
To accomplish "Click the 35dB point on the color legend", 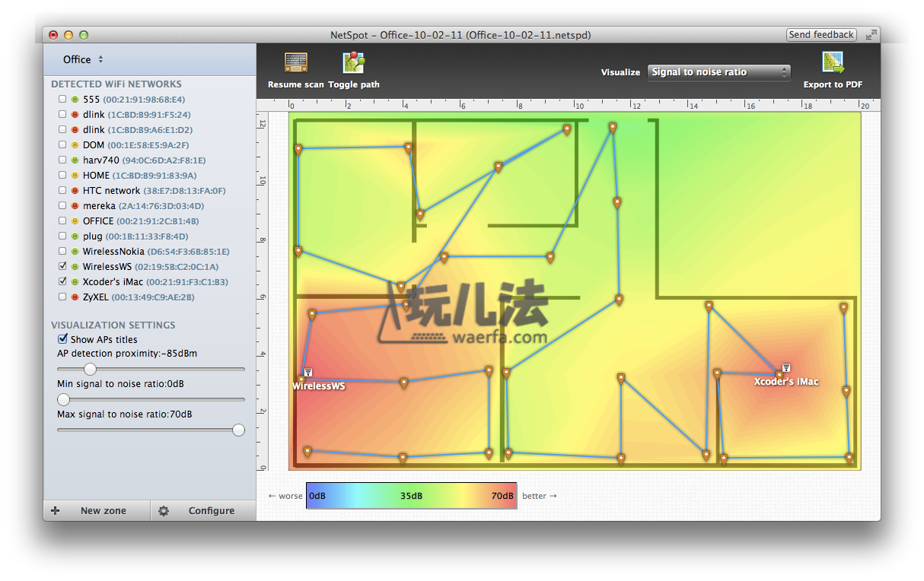I will [x=411, y=496].
